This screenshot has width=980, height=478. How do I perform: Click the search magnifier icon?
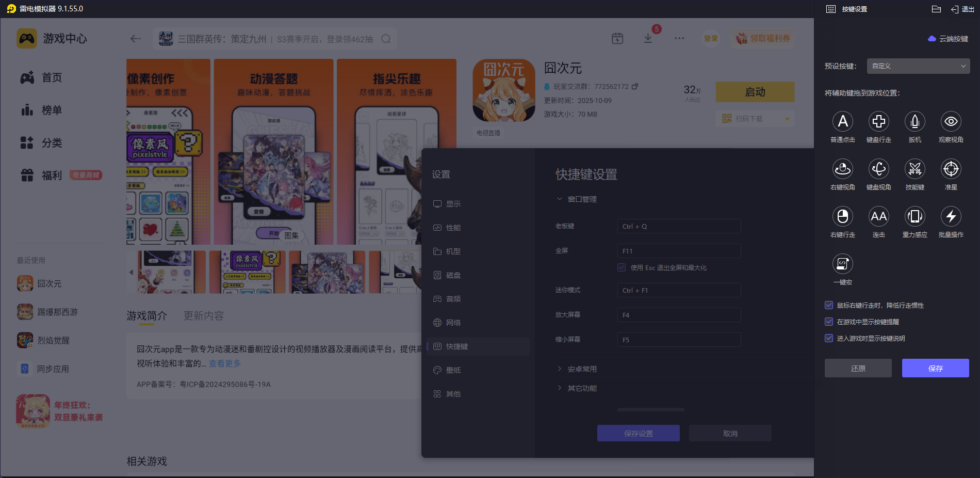click(x=386, y=39)
